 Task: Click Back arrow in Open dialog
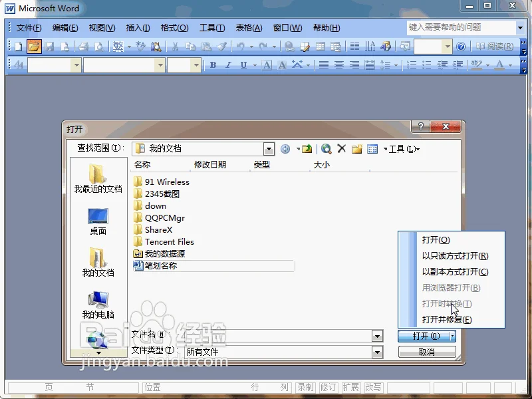pyautogui.click(x=285, y=149)
